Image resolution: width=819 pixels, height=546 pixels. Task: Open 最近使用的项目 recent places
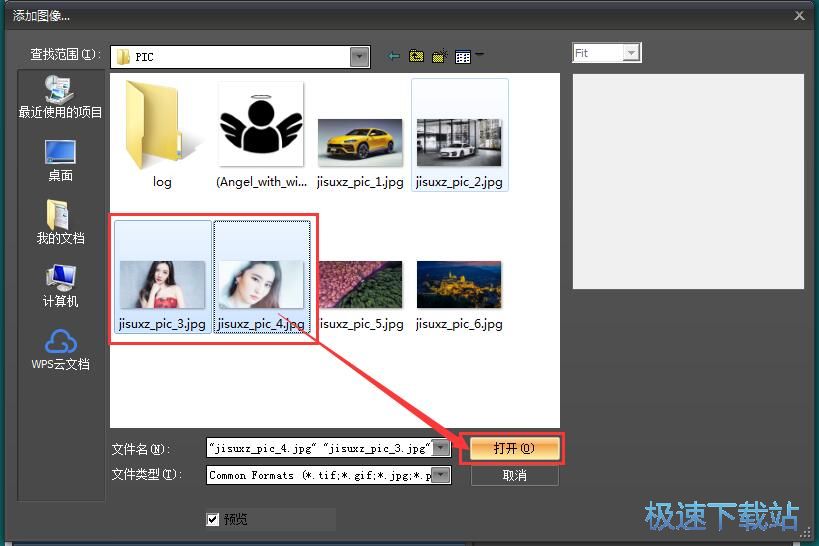(x=60, y=97)
